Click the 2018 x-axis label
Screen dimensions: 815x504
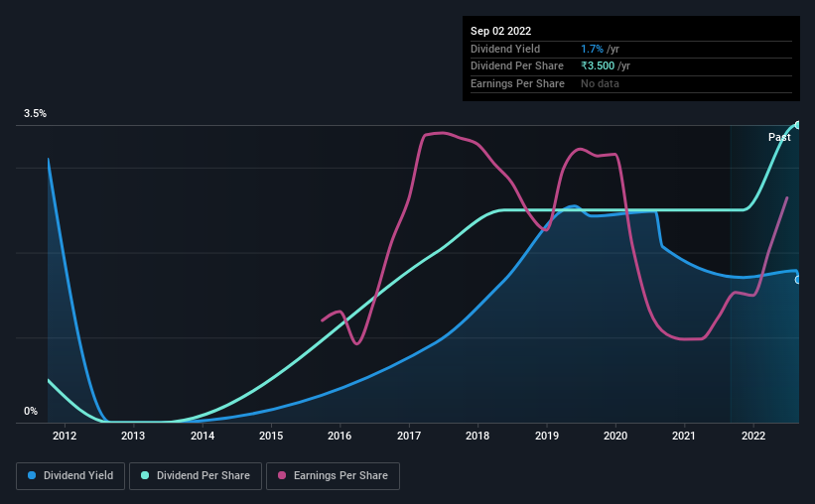(477, 436)
